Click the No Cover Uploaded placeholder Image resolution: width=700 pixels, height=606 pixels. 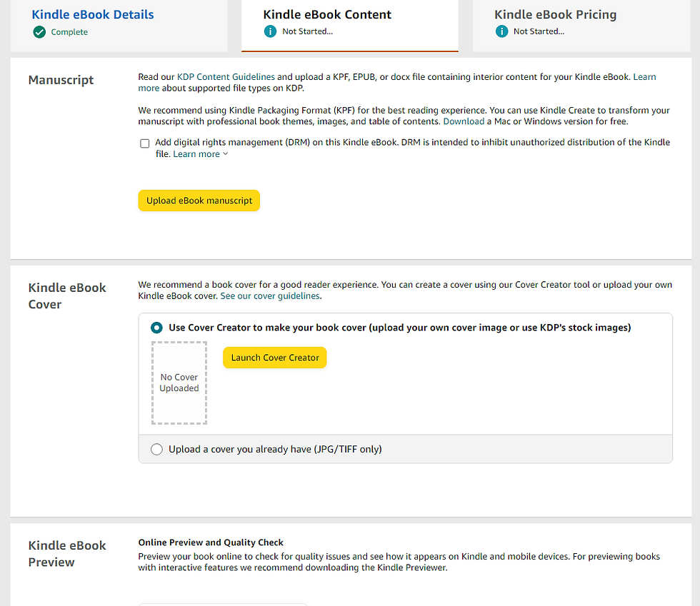tap(179, 383)
